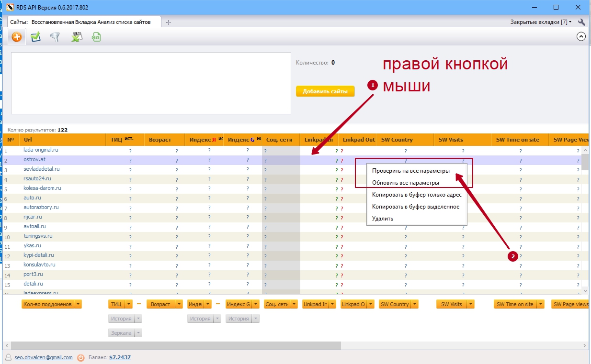The image size is (591, 364).
Task: Open dropdown arrow next to SW Visits button
Action: (471, 304)
